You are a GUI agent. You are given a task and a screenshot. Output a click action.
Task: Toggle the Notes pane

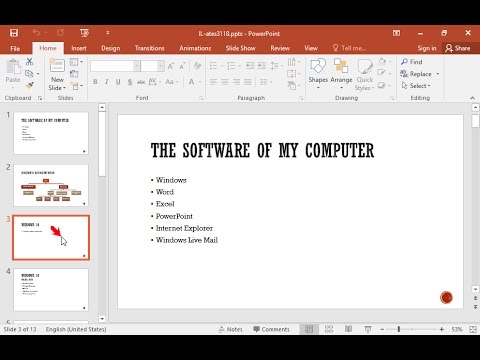pyautogui.click(x=231, y=329)
